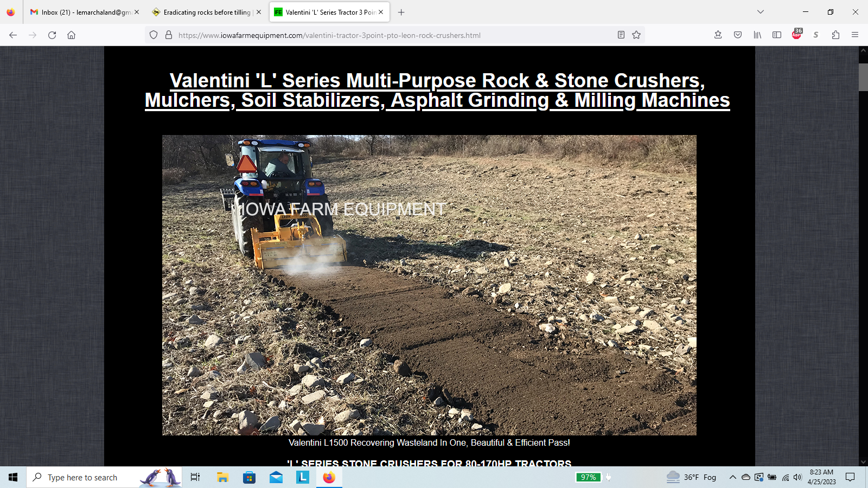Open the notification center icon
The width and height of the screenshot is (868, 488).
(x=850, y=477)
